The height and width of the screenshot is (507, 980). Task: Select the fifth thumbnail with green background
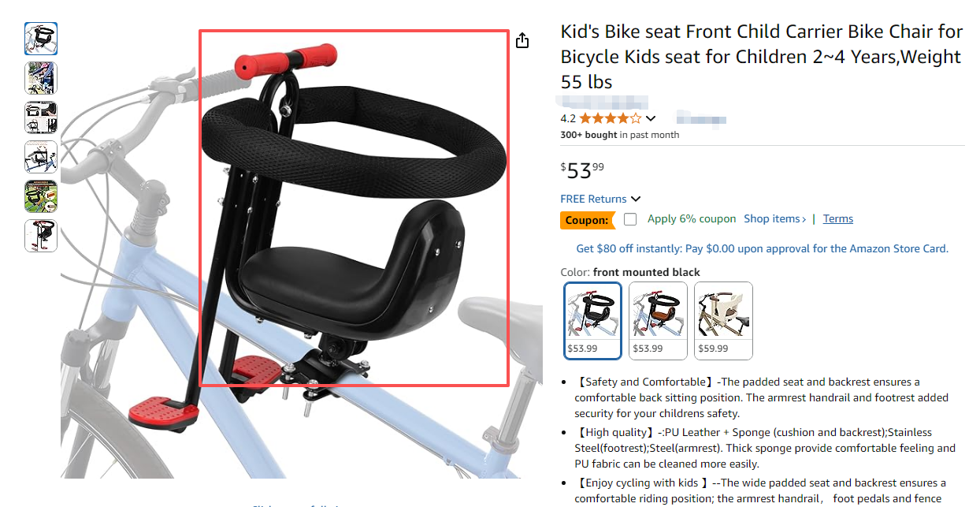41,196
